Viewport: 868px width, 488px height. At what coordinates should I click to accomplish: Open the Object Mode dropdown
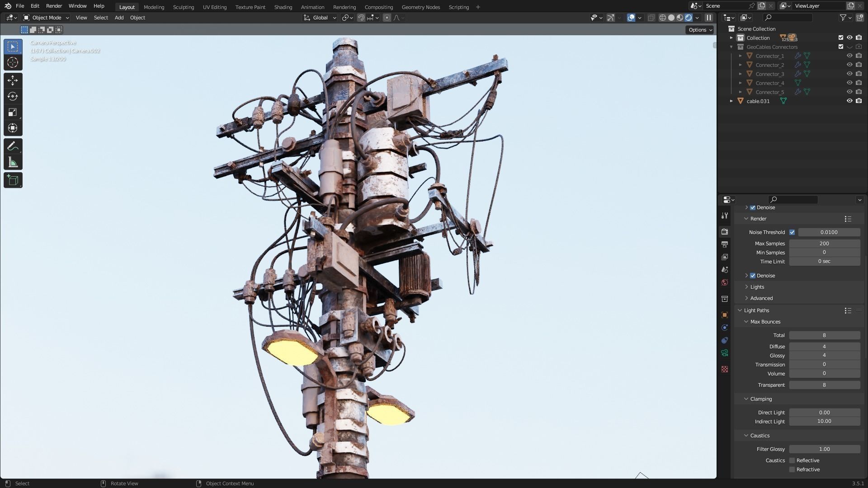click(46, 18)
